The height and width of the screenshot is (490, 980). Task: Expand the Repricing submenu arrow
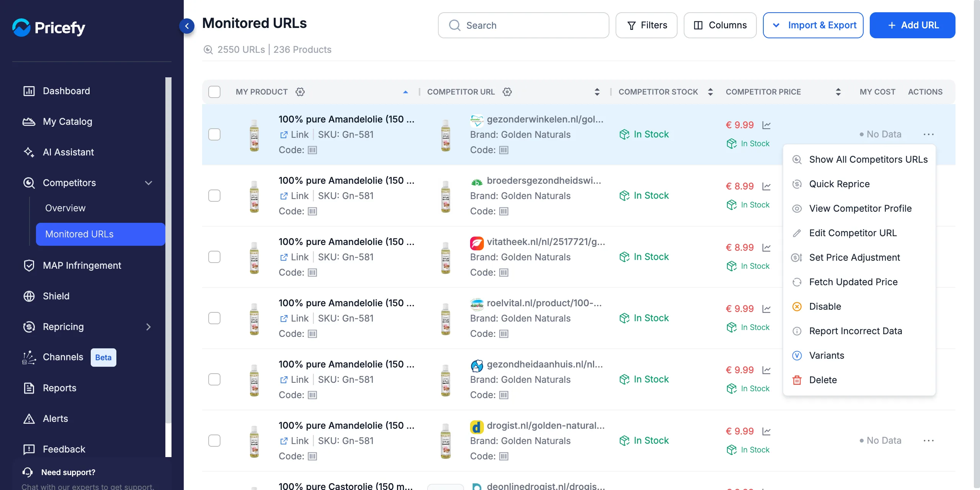149,327
